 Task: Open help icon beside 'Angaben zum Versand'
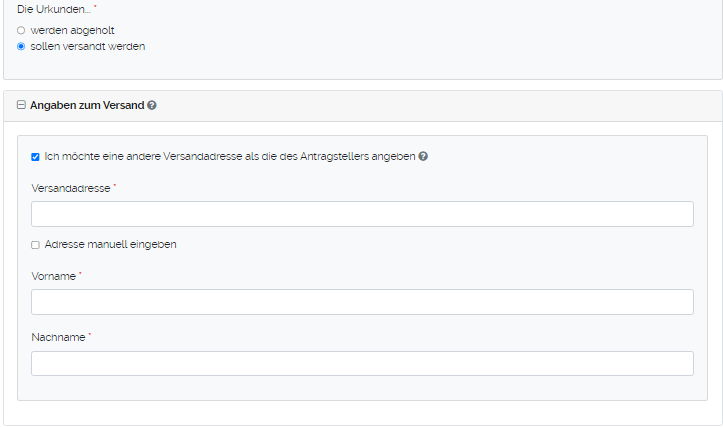coord(152,105)
